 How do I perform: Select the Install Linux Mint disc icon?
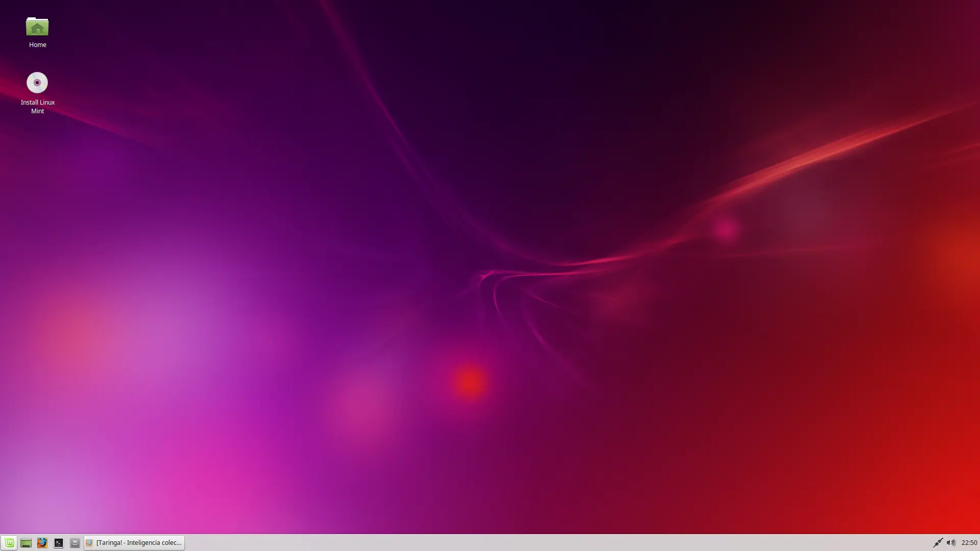coord(37,83)
